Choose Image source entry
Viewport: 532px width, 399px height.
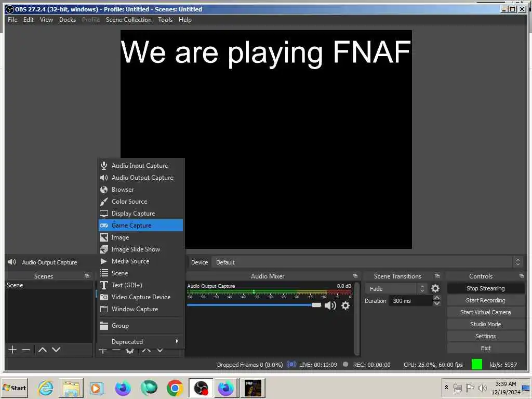(x=140, y=237)
